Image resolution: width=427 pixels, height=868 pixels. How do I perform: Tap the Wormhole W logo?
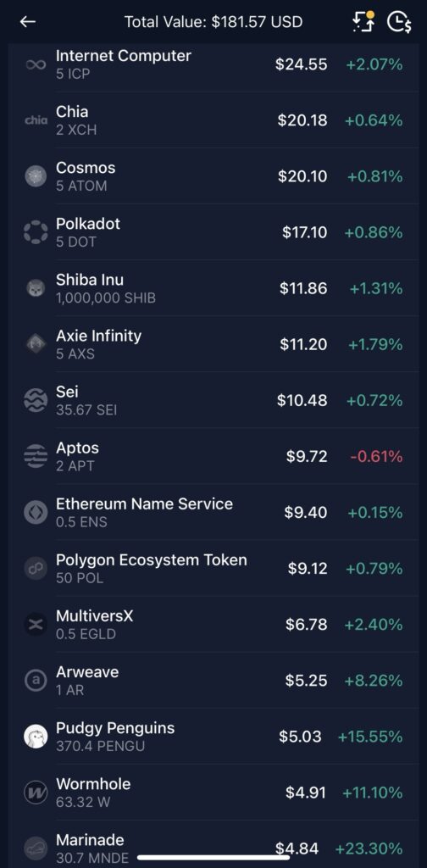(36, 793)
